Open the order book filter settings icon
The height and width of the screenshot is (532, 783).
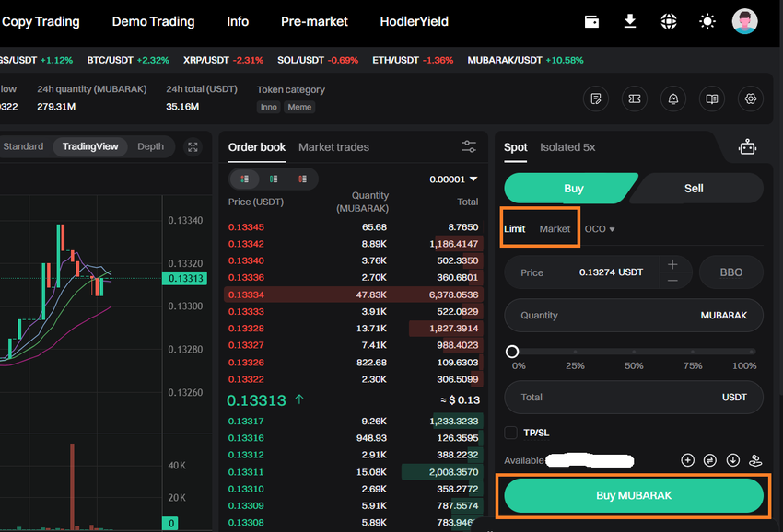pyautogui.click(x=469, y=147)
